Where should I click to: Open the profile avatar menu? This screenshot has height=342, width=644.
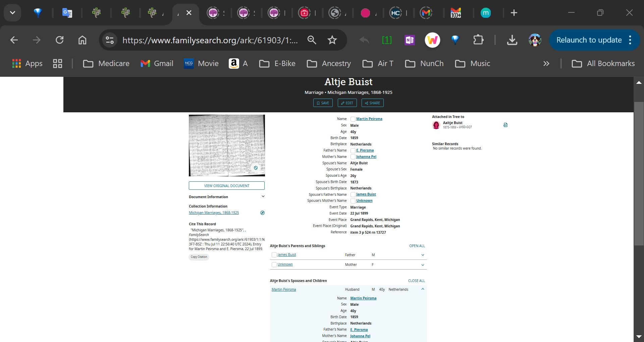(535, 40)
